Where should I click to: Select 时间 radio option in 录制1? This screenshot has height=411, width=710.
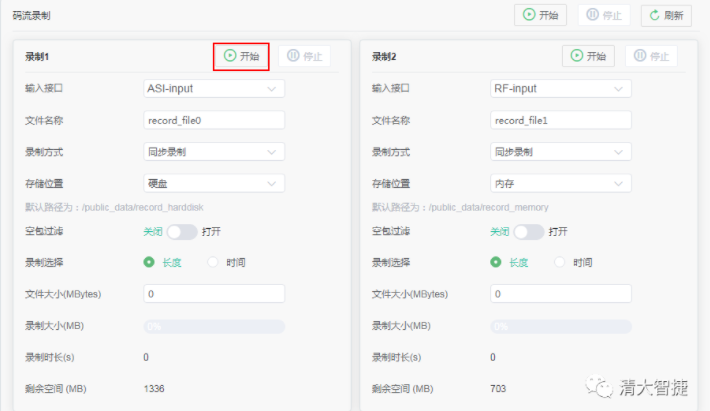tap(213, 262)
